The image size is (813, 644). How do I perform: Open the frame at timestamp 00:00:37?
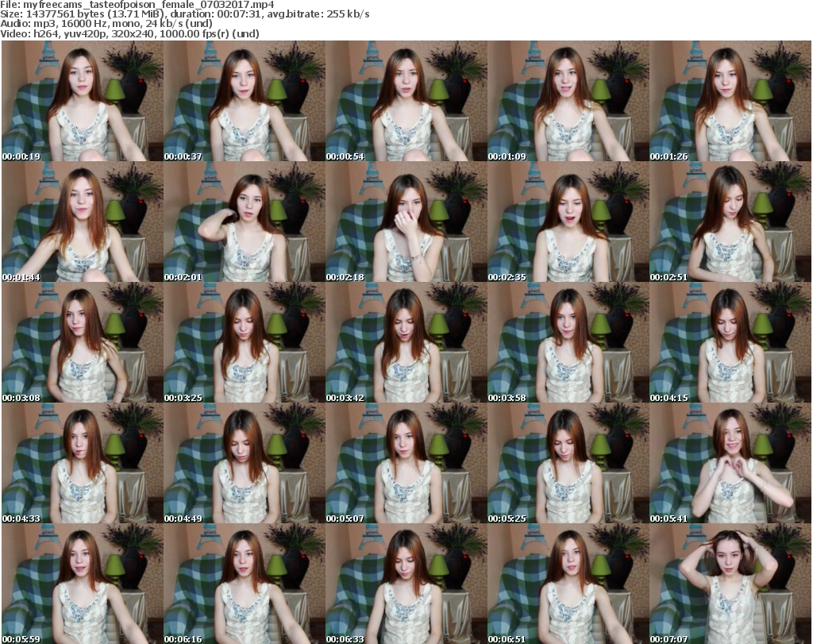245,101
